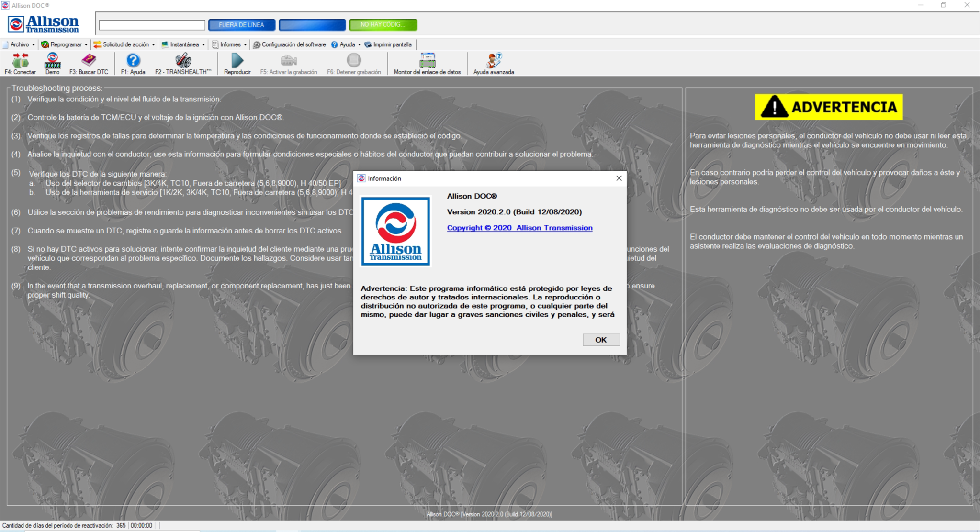Click the Información dialog title icon
The height and width of the screenshot is (532, 980).
point(361,178)
